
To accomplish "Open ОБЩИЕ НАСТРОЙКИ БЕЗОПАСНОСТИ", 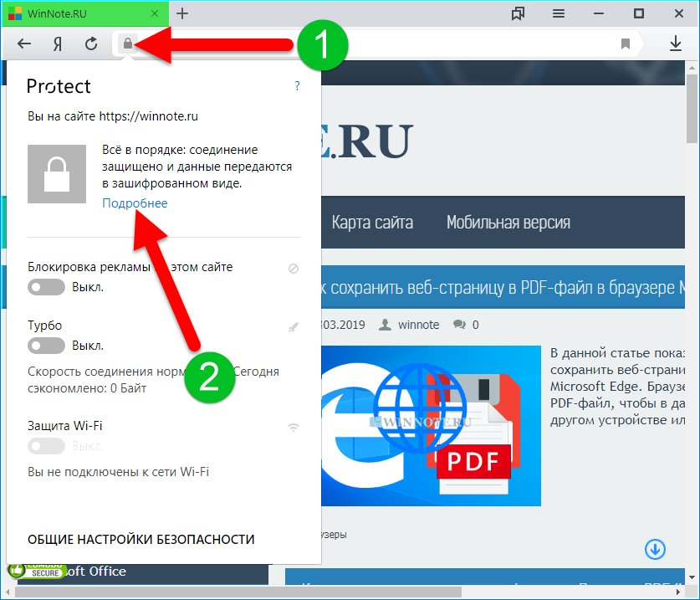I will [141, 539].
